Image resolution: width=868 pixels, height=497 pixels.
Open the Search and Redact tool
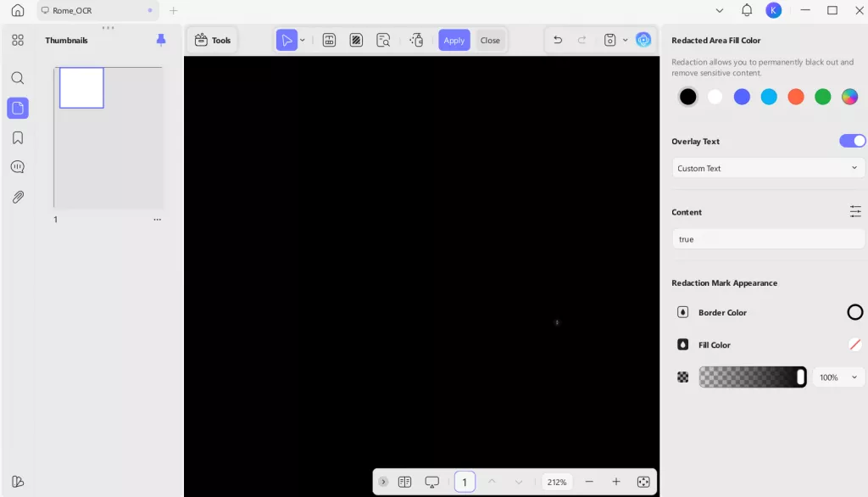click(383, 39)
